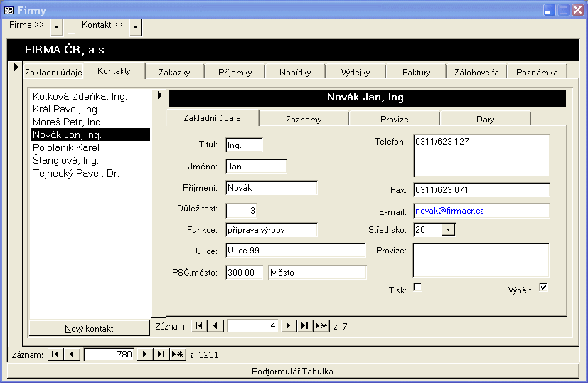Viewport: 588px width, 383px height.
Task: Create new contact record via navigator asterisk
Action: (321, 326)
